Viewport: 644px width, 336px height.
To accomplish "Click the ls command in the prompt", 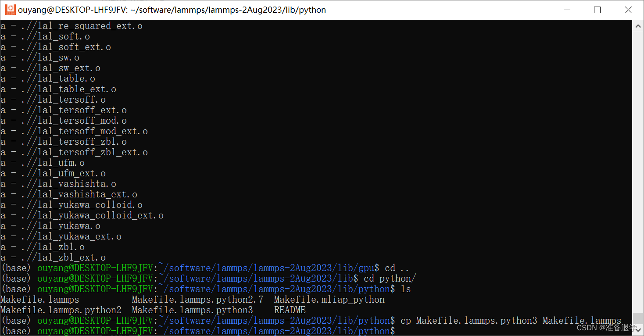I will (405, 289).
